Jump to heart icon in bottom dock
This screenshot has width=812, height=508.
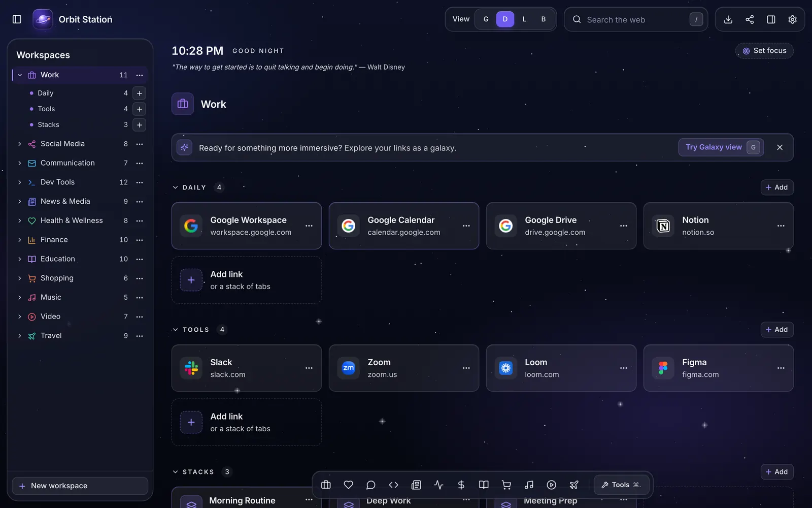[348, 485]
